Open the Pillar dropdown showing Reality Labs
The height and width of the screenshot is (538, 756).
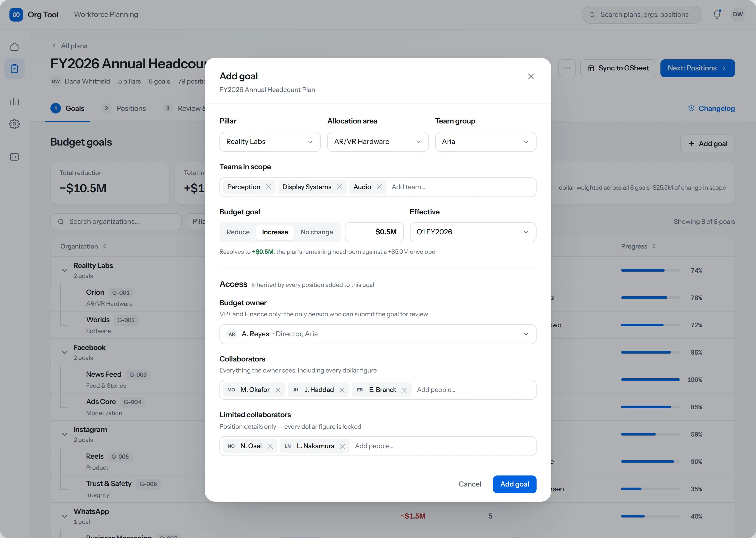point(270,142)
